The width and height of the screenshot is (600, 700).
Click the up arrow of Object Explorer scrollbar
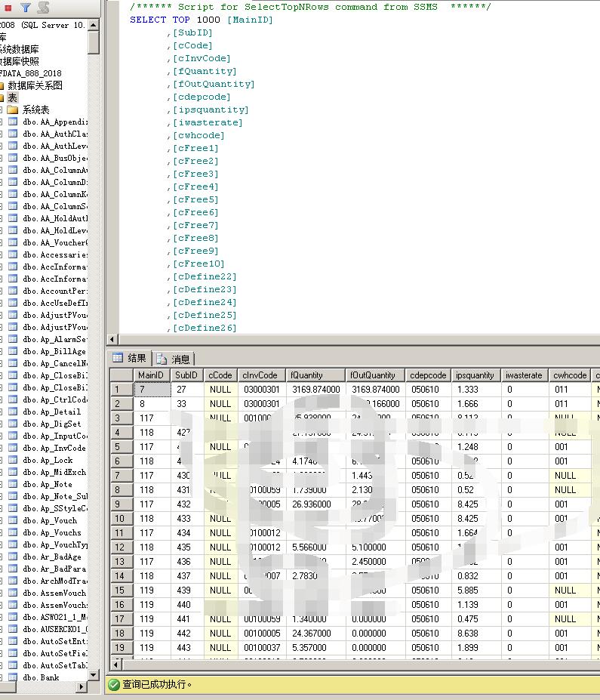[x=93, y=25]
